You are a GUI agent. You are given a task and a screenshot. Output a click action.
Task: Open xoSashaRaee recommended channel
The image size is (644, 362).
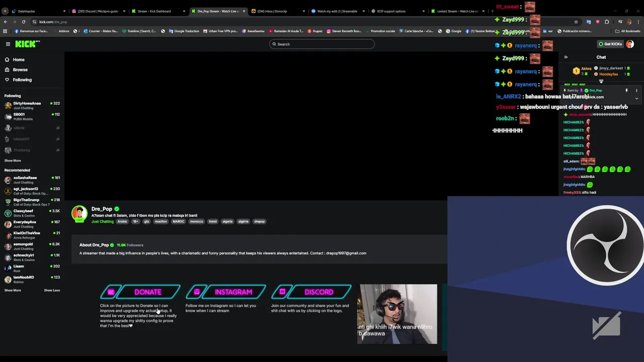[32, 179]
